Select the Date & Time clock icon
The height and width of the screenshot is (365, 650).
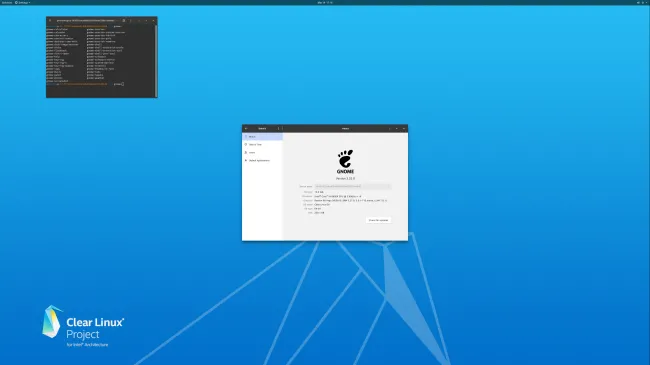click(x=246, y=144)
